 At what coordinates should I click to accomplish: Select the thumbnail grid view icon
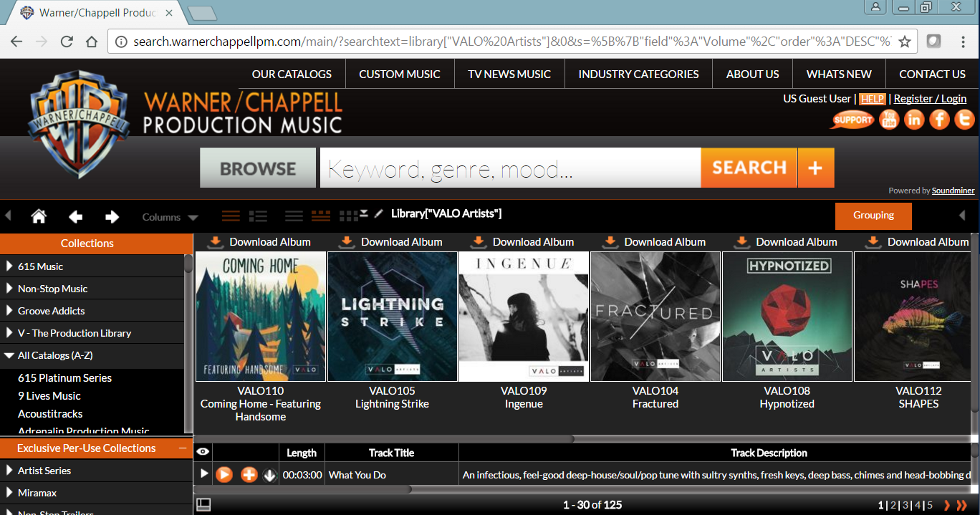[349, 216]
